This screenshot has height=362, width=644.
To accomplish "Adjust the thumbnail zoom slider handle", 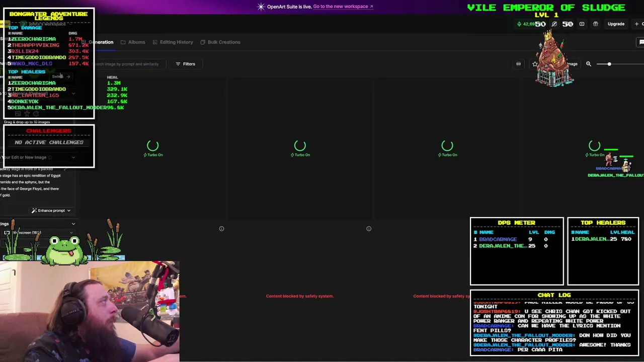I will pyautogui.click(x=609, y=64).
